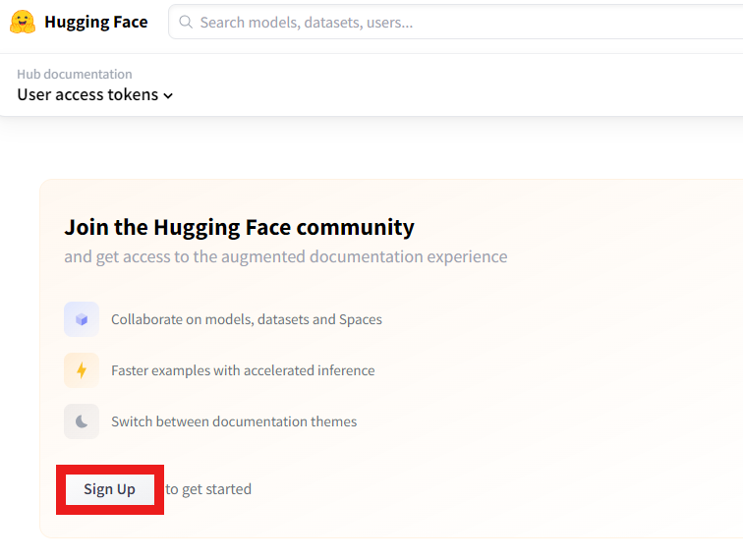Screen dimensions: 743x560
Task: Click Switch between documentation themes text
Action: pos(234,421)
